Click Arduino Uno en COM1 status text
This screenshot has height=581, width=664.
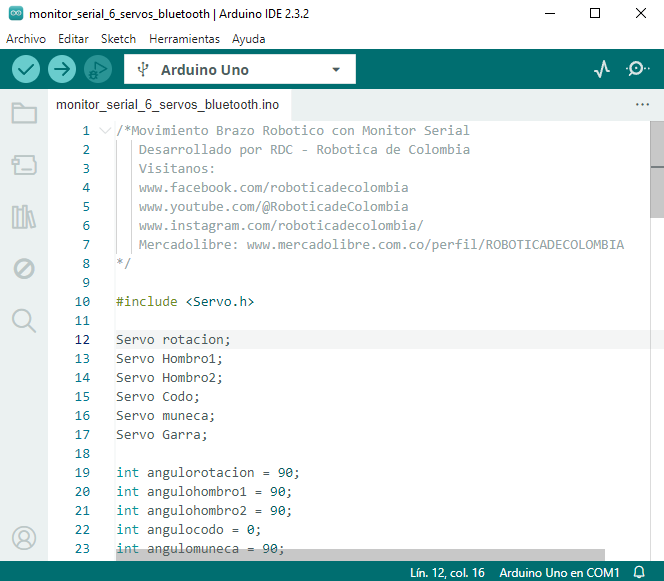tap(559, 572)
